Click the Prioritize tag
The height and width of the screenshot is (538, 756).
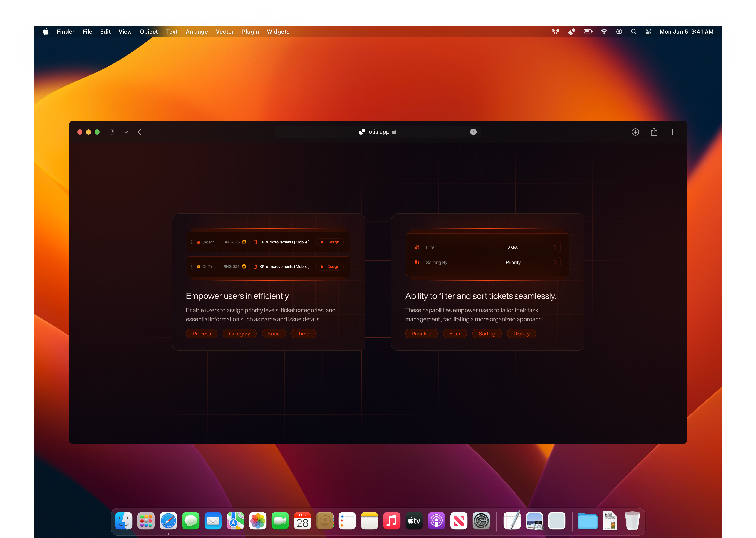(x=421, y=334)
